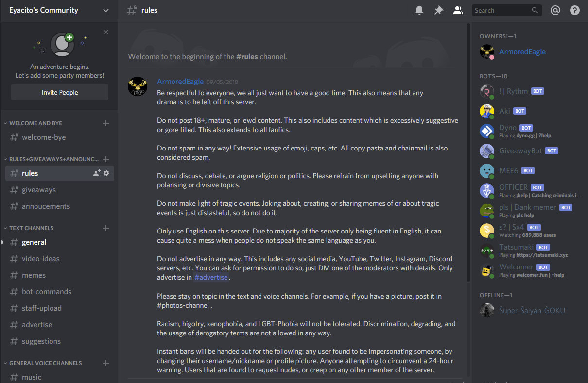Click in the Search field
Image resolution: width=588 pixels, height=383 pixels.
pos(501,10)
